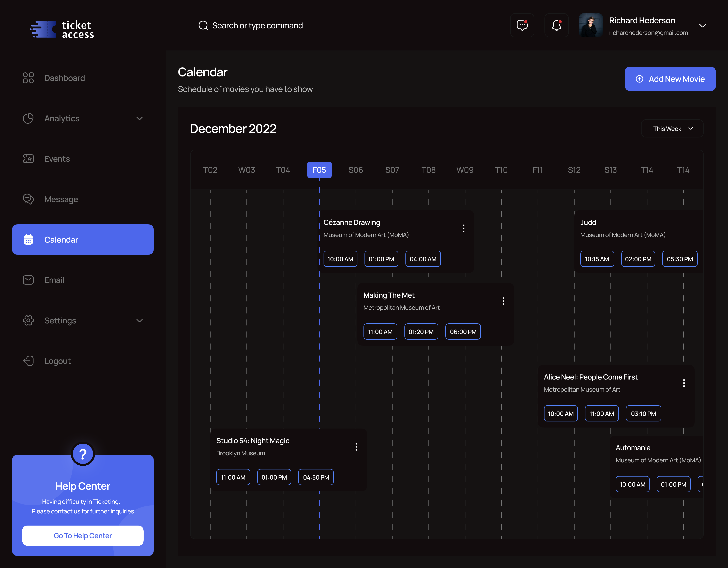Select Alice Neel 11:00 AM showtime
728x568 pixels.
pyautogui.click(x=602, y=414)
